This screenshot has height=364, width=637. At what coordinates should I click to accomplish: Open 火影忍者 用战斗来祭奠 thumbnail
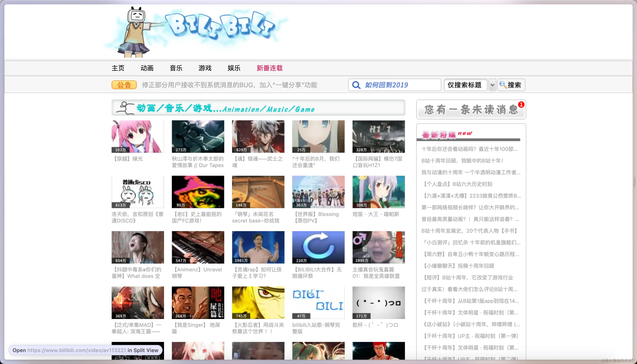click(258, 303)
